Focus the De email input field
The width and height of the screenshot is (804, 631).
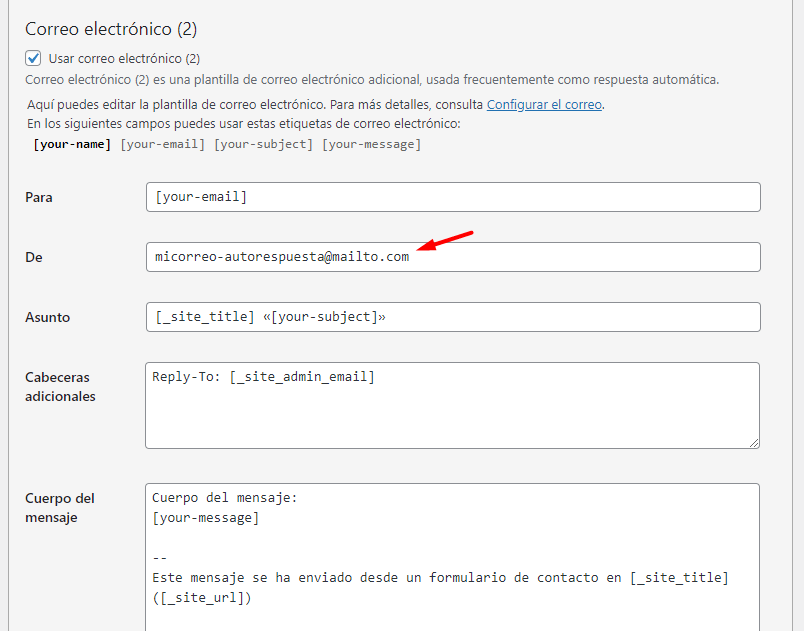[453, 257]
